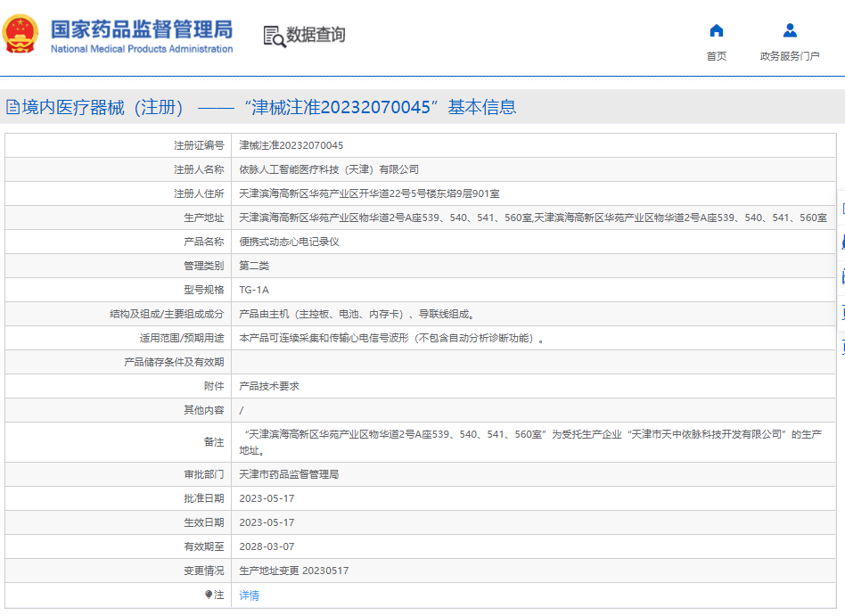Click the national emblem logo
This screenshot has height=616, width=845.
[x=21, y=34]
